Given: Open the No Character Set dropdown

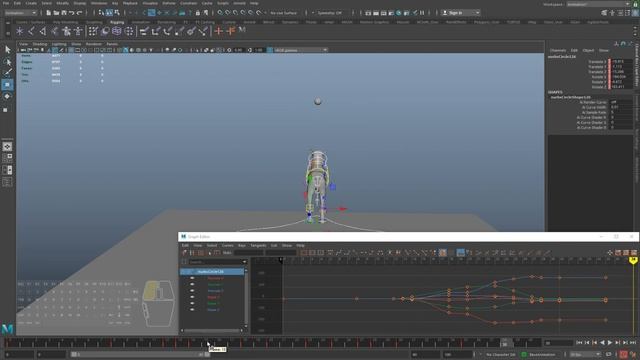Looking at the screenshot, I should (501, 354).
